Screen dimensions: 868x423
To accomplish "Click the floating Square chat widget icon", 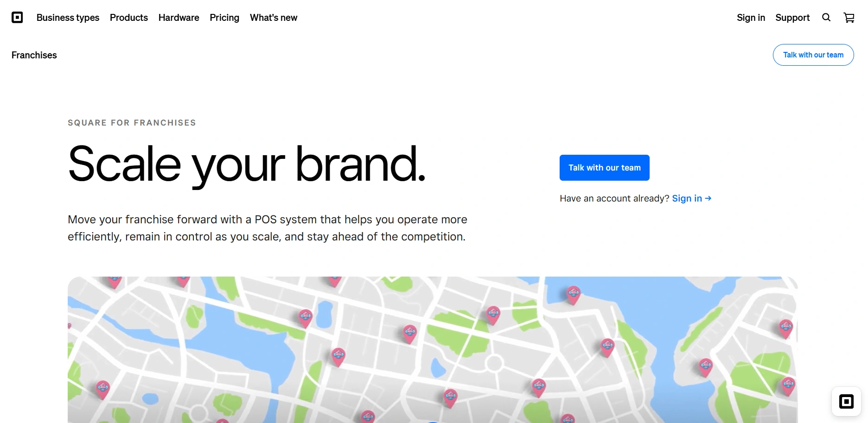I will point(846,402).
